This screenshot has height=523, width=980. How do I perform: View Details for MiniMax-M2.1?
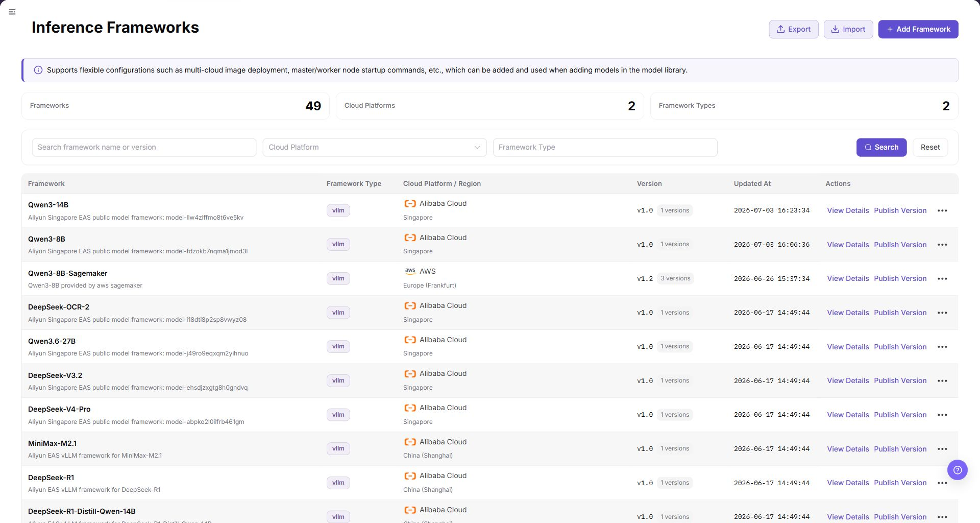[848, 449]
